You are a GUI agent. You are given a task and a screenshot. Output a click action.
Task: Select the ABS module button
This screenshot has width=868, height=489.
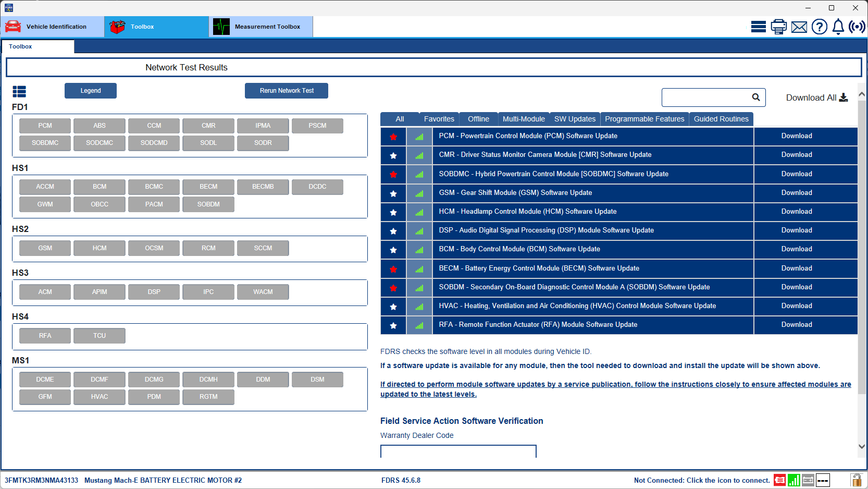100,126
